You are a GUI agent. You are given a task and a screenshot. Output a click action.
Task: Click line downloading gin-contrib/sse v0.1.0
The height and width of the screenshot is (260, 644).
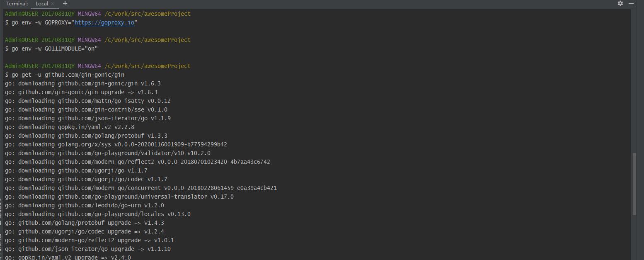[x=86, y=109]
